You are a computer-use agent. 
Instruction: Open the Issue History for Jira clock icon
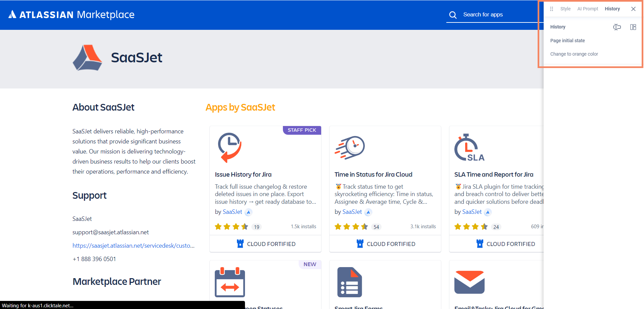pyautogui.click(x=230, y=147)
